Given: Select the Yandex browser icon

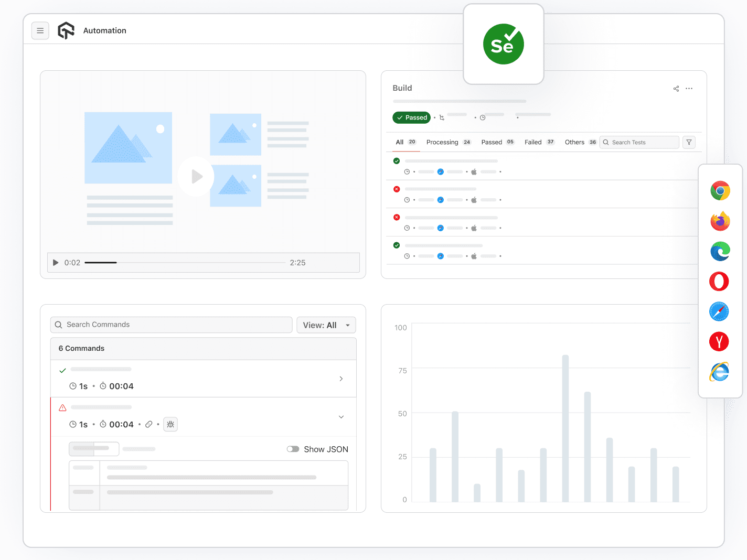Looking at the screenshot, I should pos(719,342).
